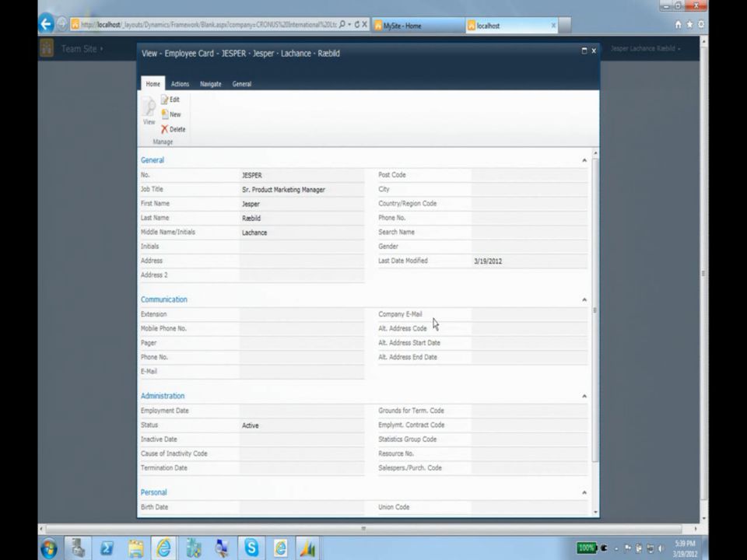This screenshot has height=560, width=747.
Task: Click the Company E-Mail label
Action: click(x=400, y=314)
